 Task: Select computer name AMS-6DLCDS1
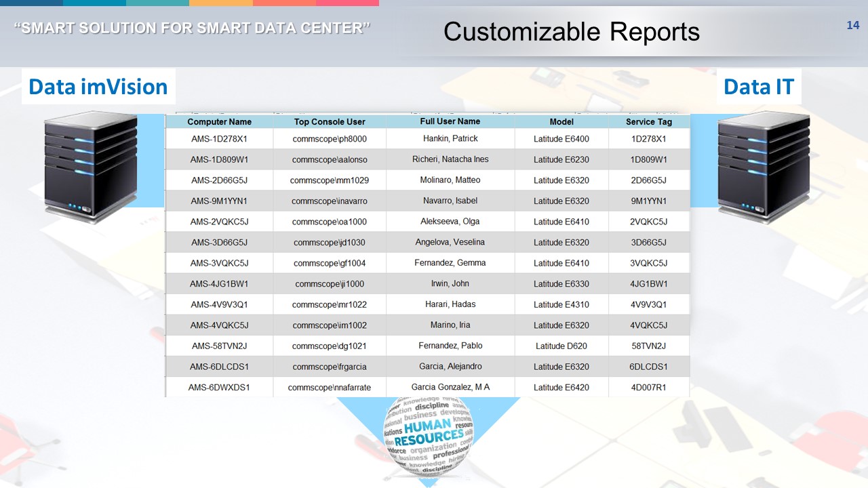pyautogui.click(x=219, y=367)
